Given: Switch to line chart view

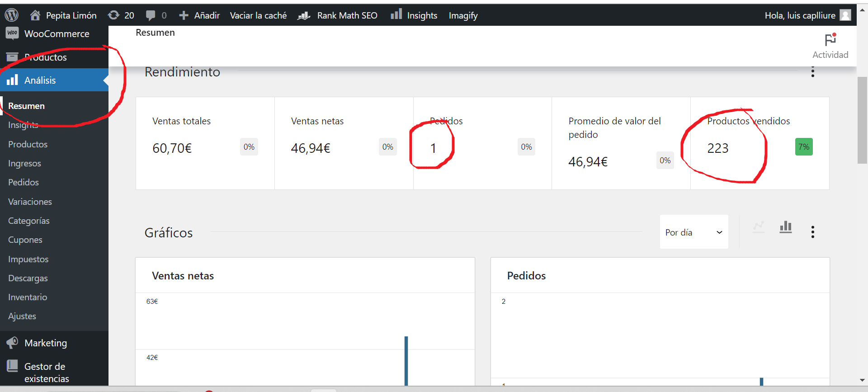Looking at the screenshot, I should [x=759, y=227].
